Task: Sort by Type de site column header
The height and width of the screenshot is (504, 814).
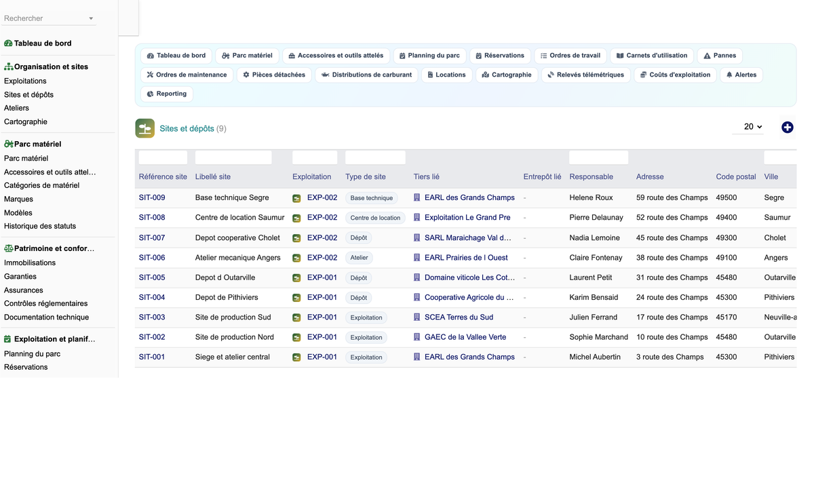Action: [x=366, y=176]
